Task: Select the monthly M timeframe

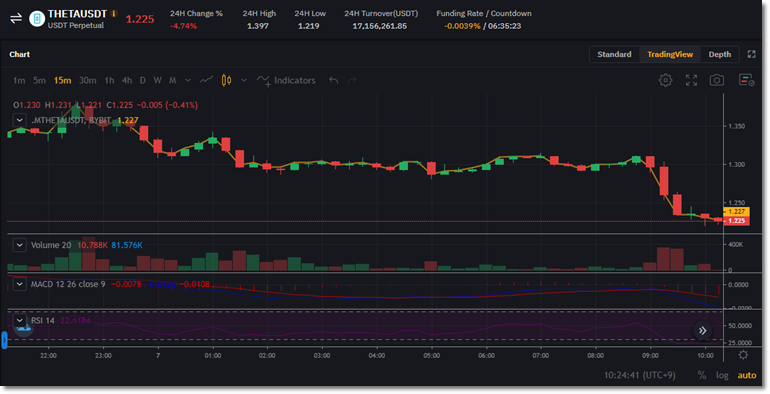Action: (x=172, y=80)
